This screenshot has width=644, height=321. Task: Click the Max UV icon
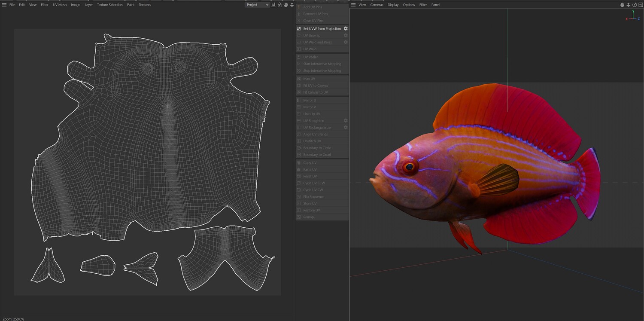click(x=299, y=79)
